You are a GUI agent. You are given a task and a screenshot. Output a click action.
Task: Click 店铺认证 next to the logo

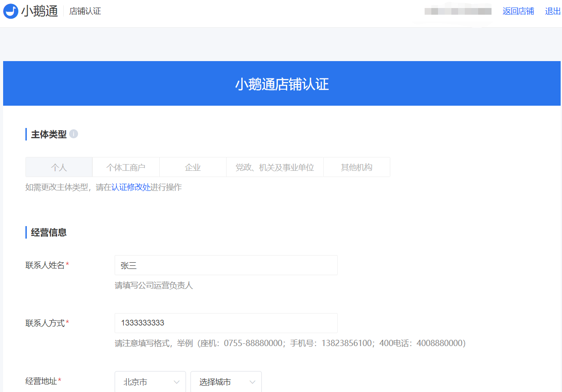[85, 11]
